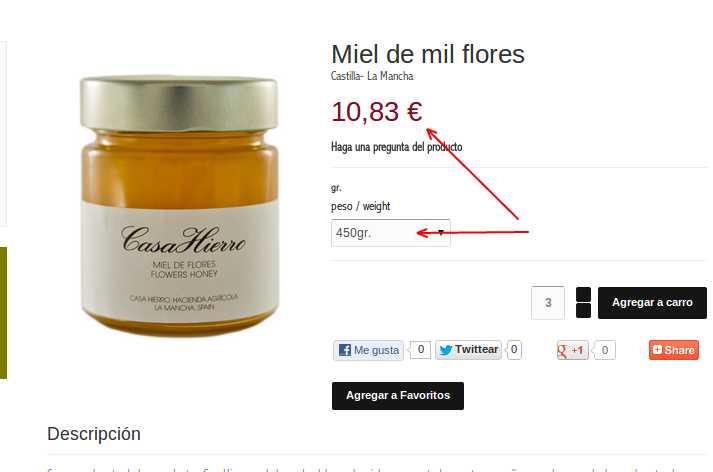
Task: Click the honey jar product image
Action: [x=179, y=207]
